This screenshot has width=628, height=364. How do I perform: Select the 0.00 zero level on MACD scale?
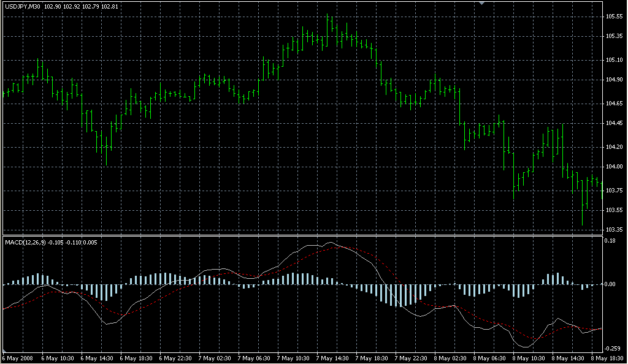click(610, 284)
